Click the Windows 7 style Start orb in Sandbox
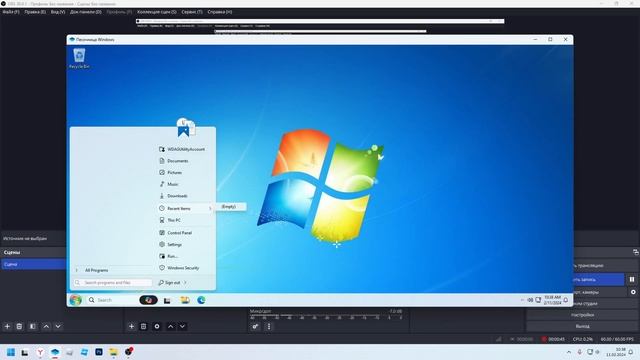This screenshot has height=360, width=640. click(76, 300)
